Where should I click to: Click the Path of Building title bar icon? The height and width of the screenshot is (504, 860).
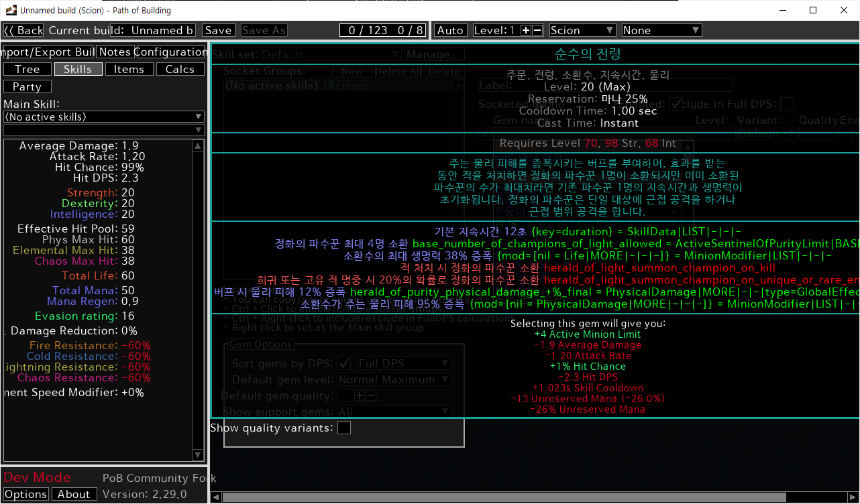coord(10,10)
